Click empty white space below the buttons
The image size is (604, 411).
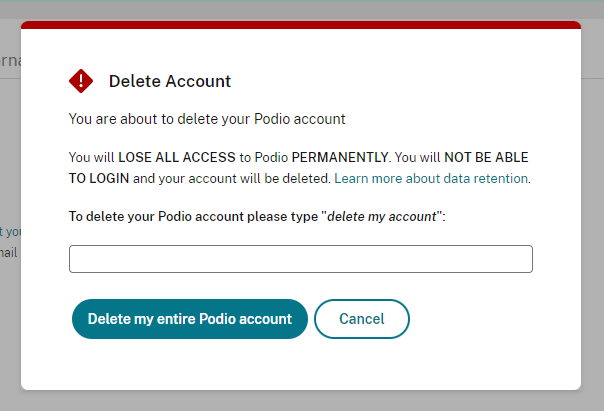pyautogui.click(x=301, y=364)
